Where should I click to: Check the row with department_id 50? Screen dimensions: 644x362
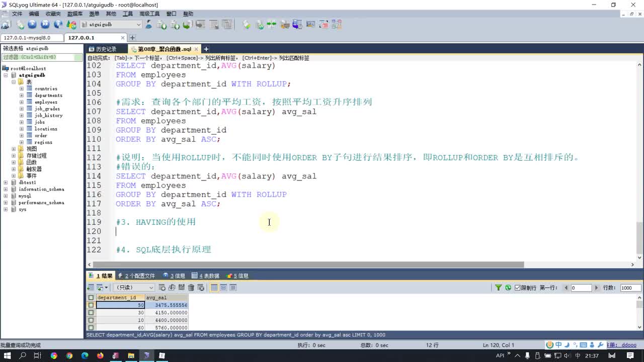click(x=91, y=305)
